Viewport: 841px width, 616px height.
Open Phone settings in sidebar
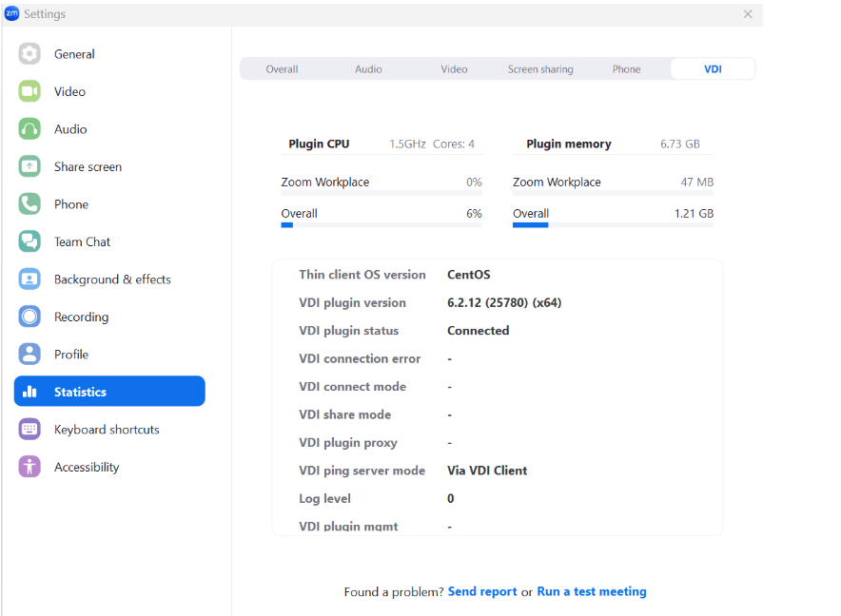click(71, 204)
